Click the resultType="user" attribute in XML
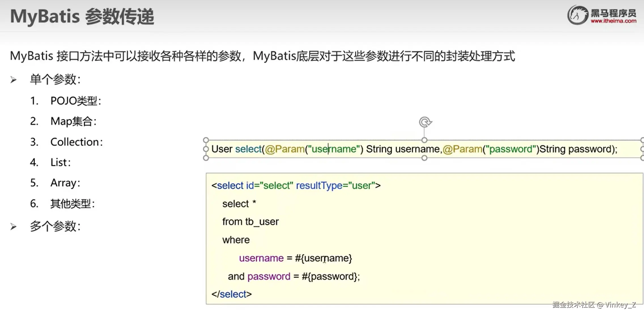The height and width of the screenshot is (317, 644). [335, 186]
